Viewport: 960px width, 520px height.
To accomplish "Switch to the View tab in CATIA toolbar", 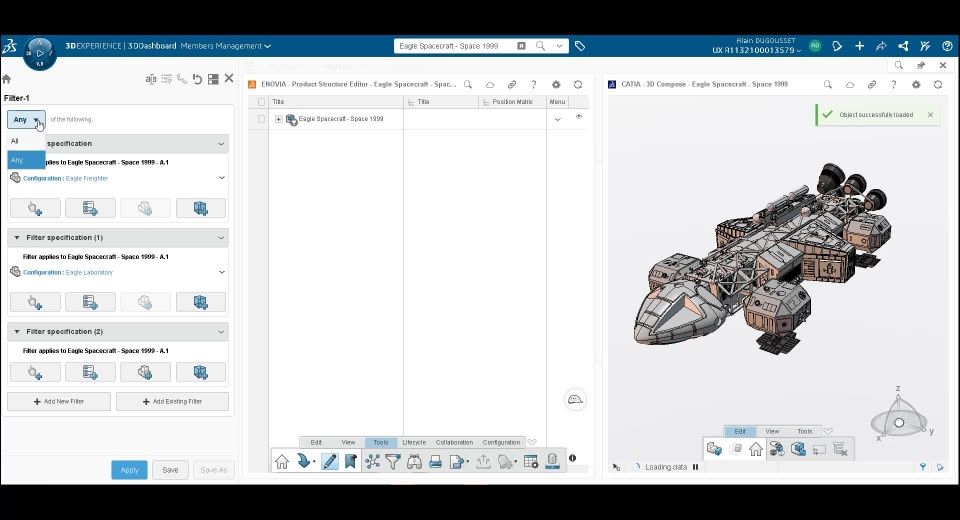I will [x=772, y=431].
